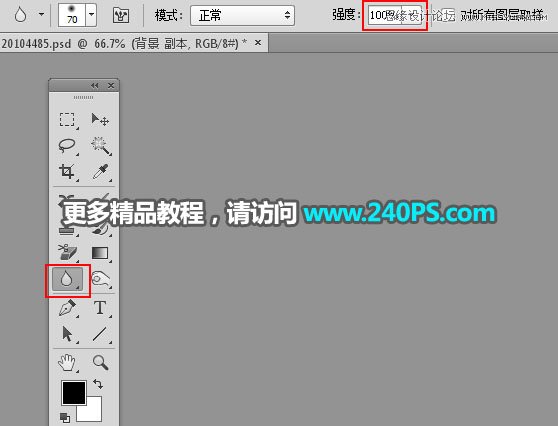Collapse the toolbox with double-arrow icon

(x=94, y=86)
